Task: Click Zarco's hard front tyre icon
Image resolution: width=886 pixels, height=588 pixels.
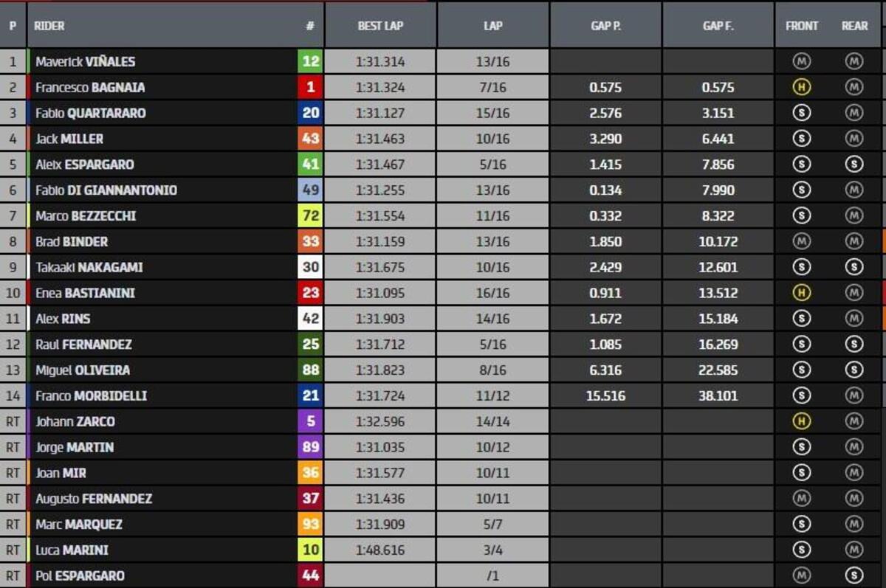Action: (801, 421)
